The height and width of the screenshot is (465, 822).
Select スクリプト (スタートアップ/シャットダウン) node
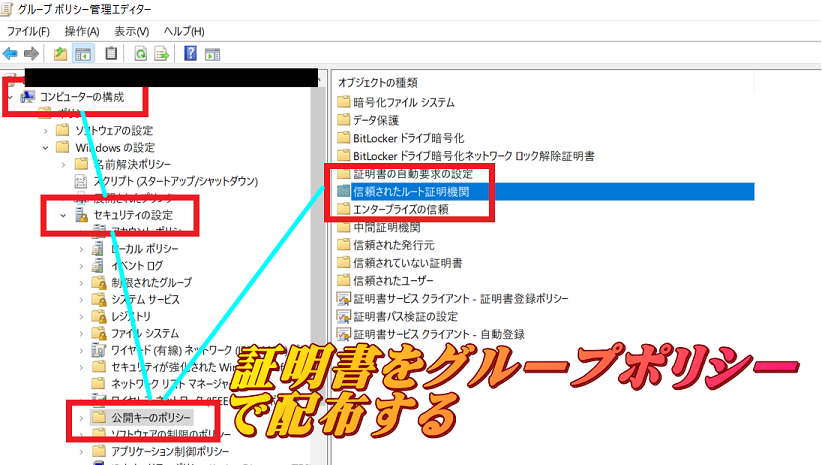click(175, 181)
